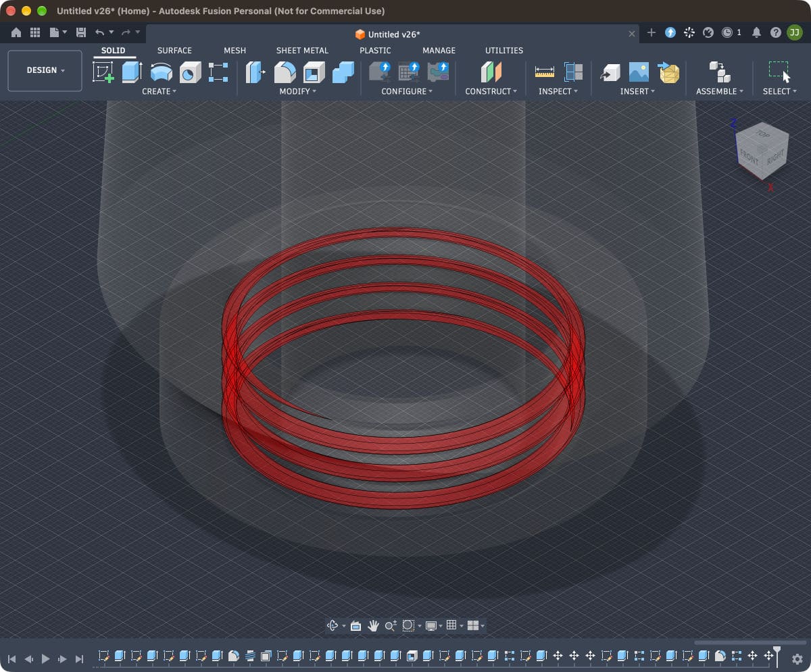Click the Save icon
The width and height of the screenshot is (811, 672).
pos(81,32)
